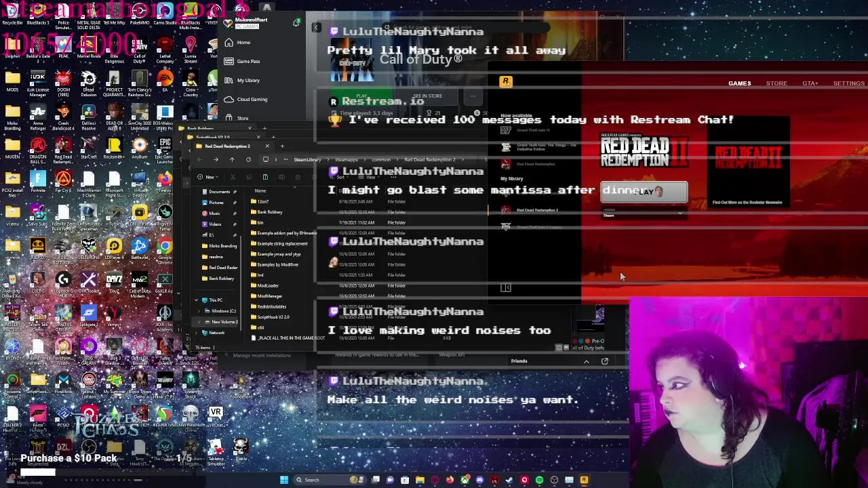
Task: Go forward in File Explorer navigation
Action: [216, 160]
